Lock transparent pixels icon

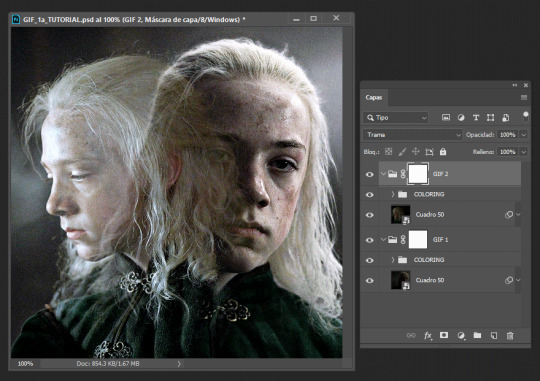tap(388, 152)
